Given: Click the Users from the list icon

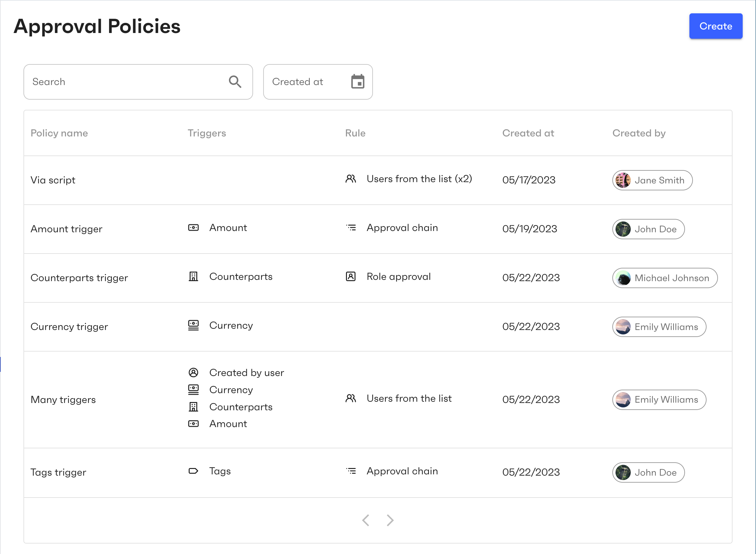Looking at the screenshot, I should point(351,399).
